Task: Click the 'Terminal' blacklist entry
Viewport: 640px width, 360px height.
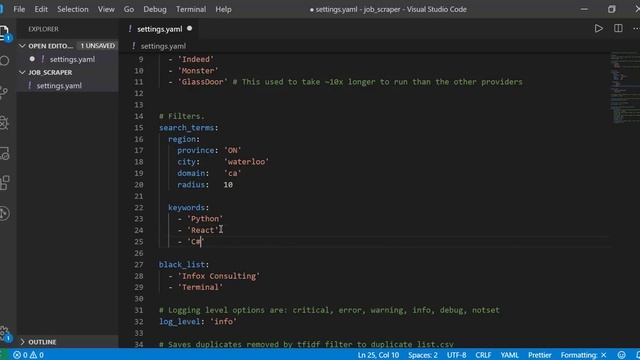Action: point(200,287)
